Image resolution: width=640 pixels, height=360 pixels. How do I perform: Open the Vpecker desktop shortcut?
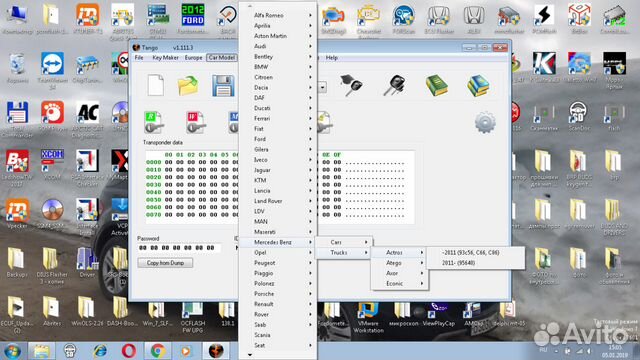tap(17, 213)
